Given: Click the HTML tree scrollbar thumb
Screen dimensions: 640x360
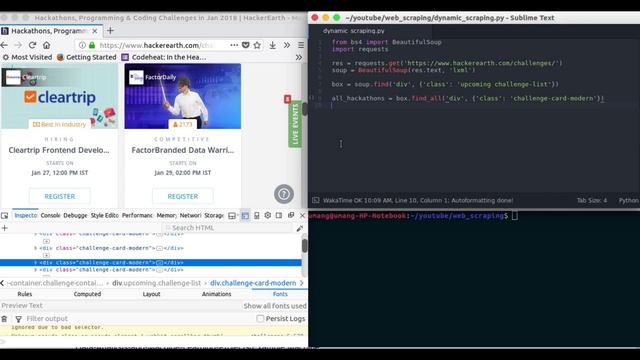Looking at the screenshot, I should click(x=304, y=246).
